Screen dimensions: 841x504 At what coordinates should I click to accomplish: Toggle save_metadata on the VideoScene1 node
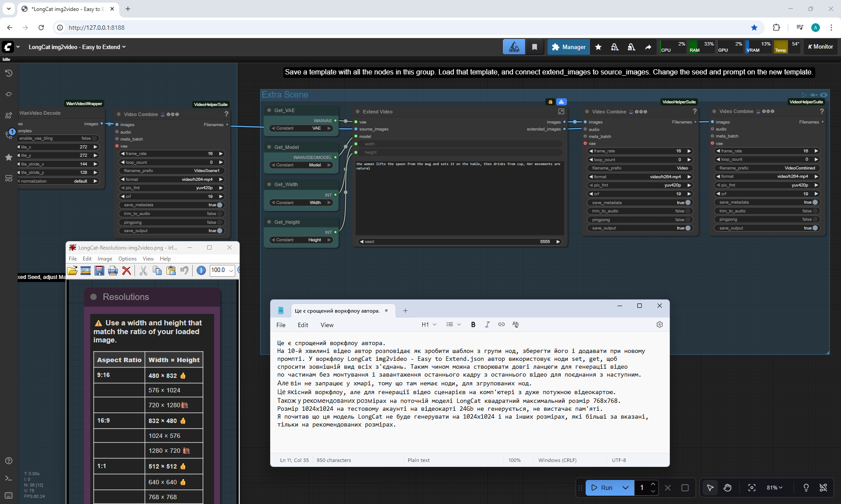[x=219, y=205]
